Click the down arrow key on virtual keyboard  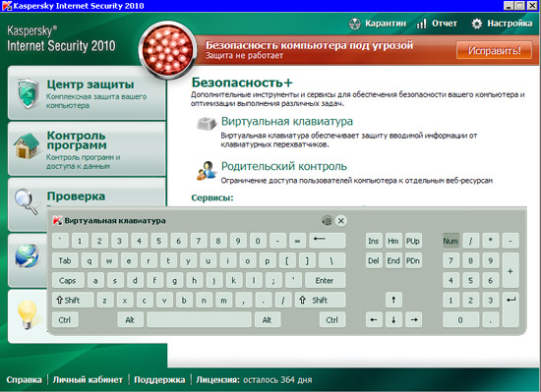393,320
